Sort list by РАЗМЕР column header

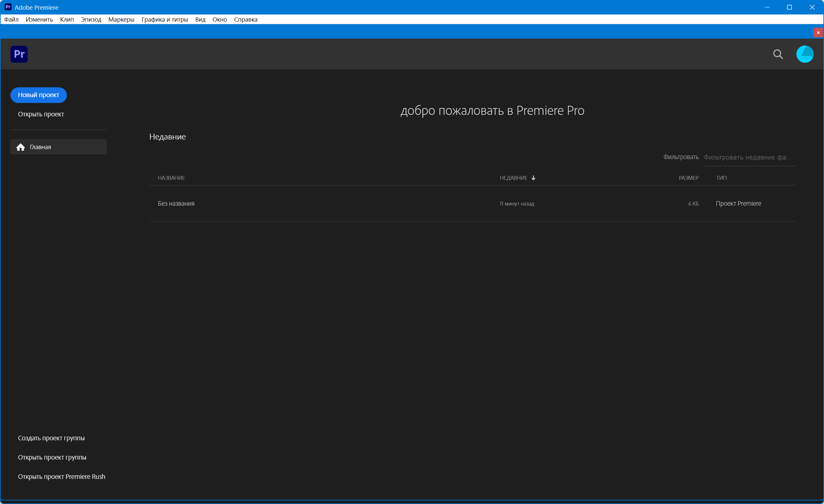688,178
